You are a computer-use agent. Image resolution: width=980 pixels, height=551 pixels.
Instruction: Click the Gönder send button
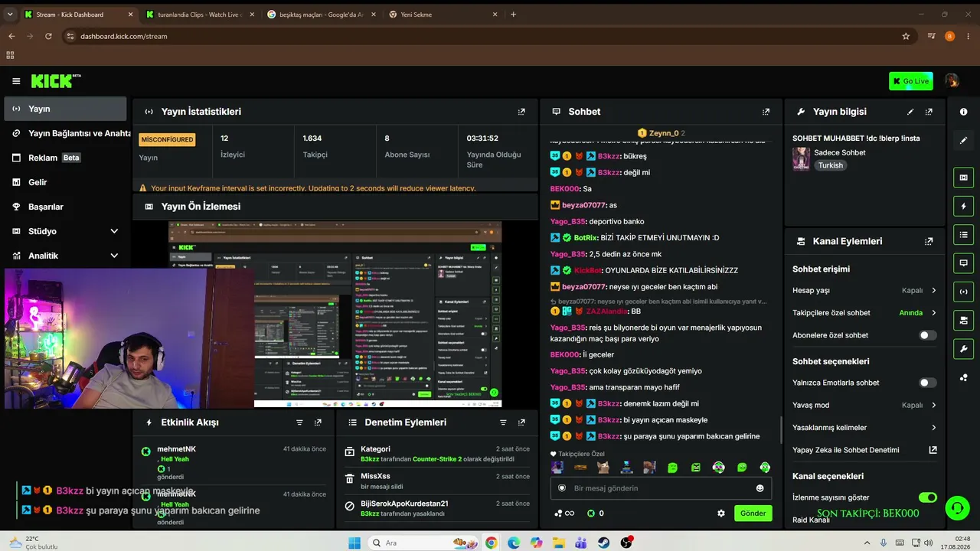coord(753,514)
